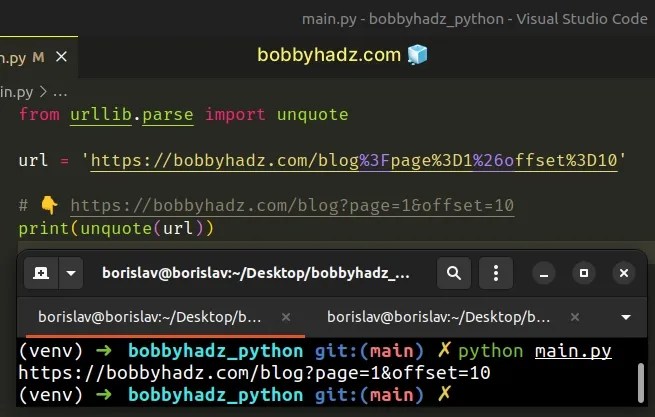
Task: Click 'unquote' in the import statement
Action: (x=312, y=115)
